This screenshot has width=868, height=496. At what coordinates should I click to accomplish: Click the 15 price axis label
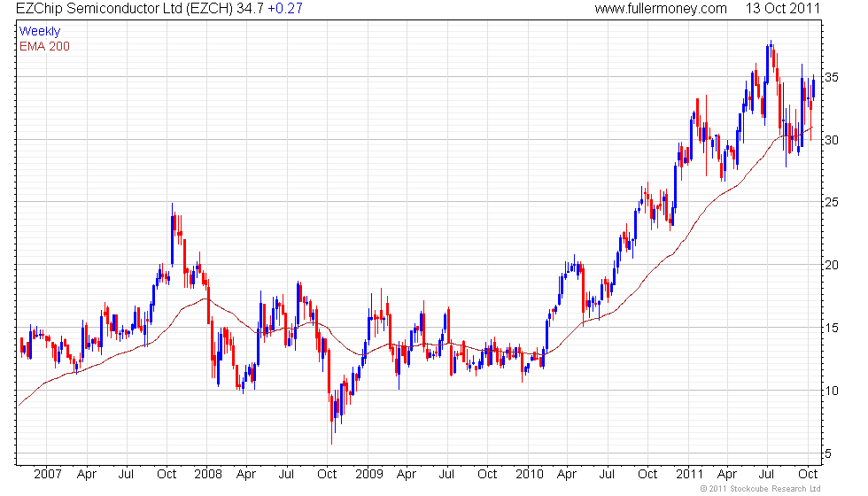coord(832,329)
